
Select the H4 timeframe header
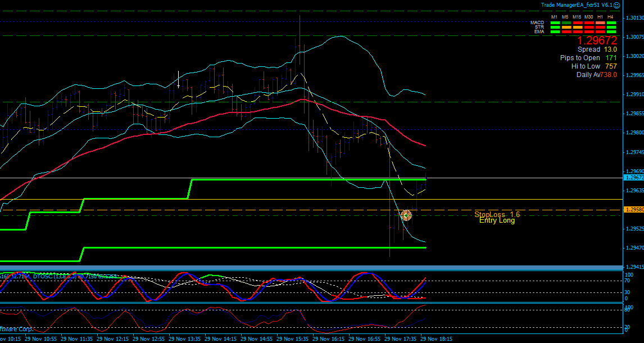[x=611, y=17]
